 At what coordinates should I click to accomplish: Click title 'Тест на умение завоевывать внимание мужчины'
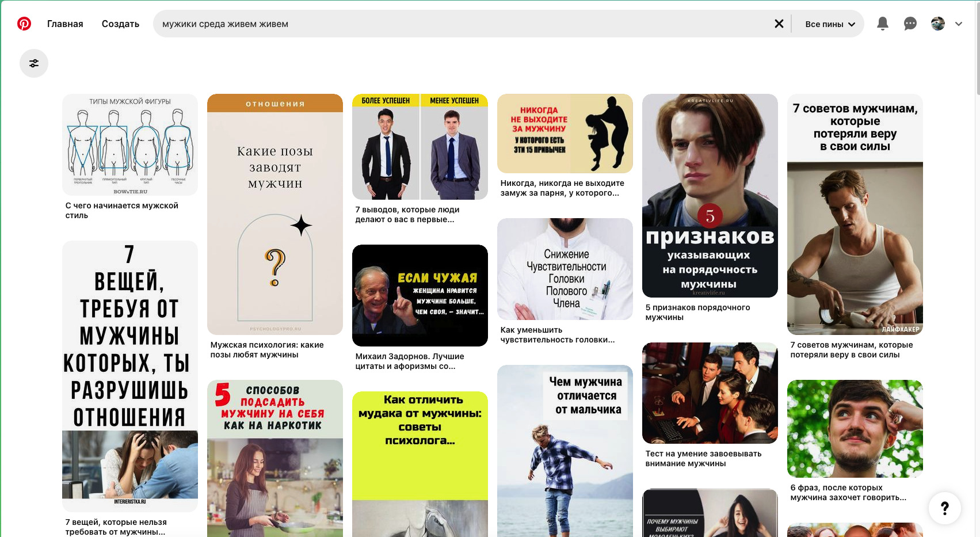tap(703, 459)
